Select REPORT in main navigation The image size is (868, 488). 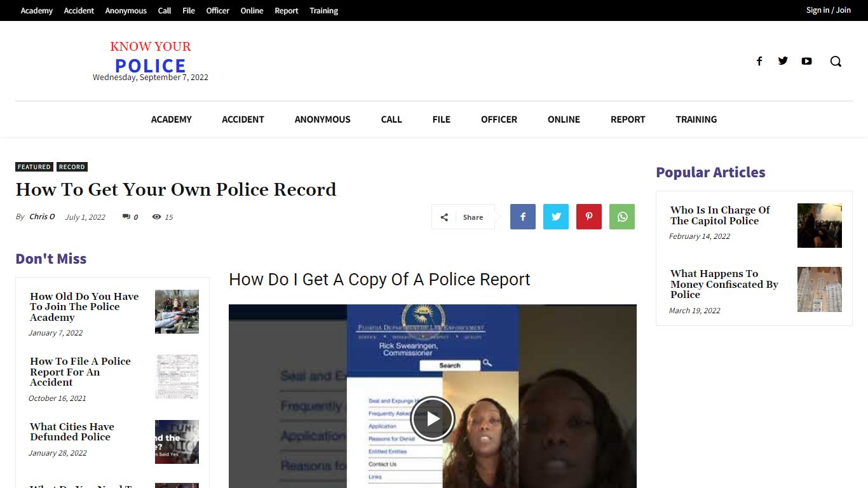(628, 119)
